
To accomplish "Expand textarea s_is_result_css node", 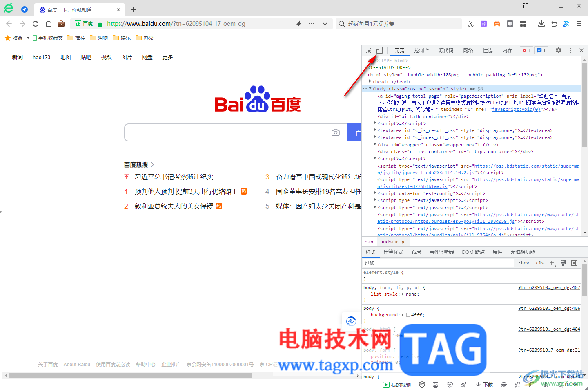I will [375, 130].
